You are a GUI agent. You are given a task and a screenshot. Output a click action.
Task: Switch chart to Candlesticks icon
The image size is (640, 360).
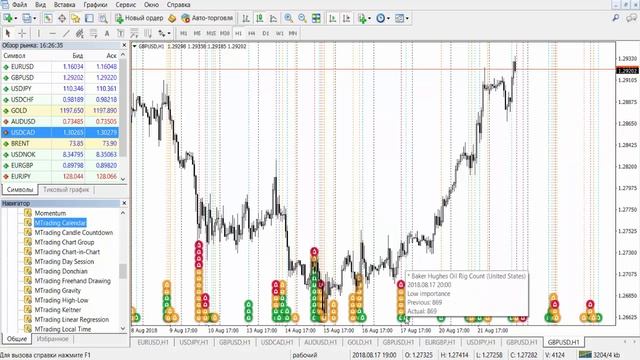point(260,18)
